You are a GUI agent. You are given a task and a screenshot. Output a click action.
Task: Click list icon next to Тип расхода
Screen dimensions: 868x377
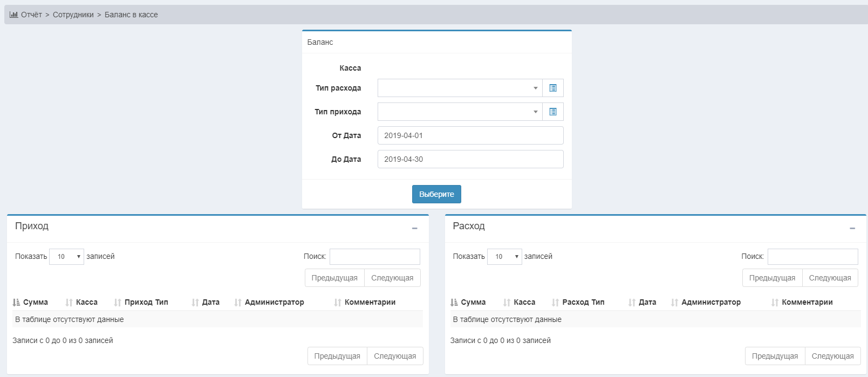(552, 88)
